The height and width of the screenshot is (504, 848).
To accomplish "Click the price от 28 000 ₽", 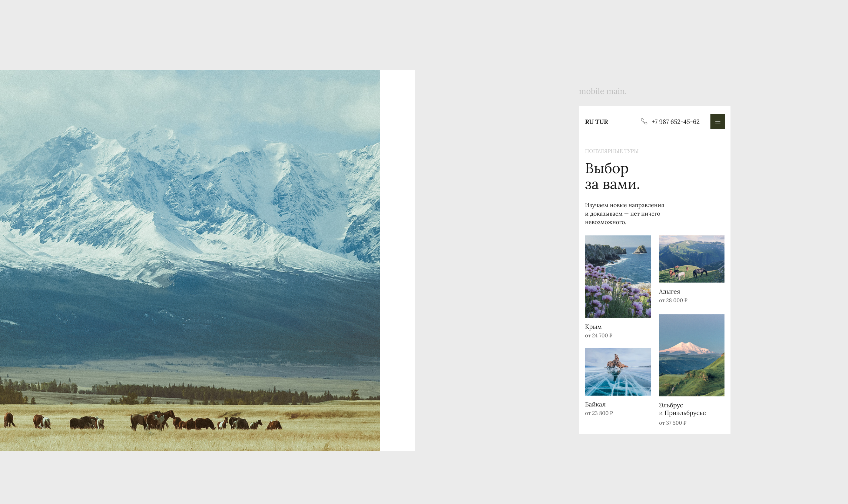I will pos(673,300).
